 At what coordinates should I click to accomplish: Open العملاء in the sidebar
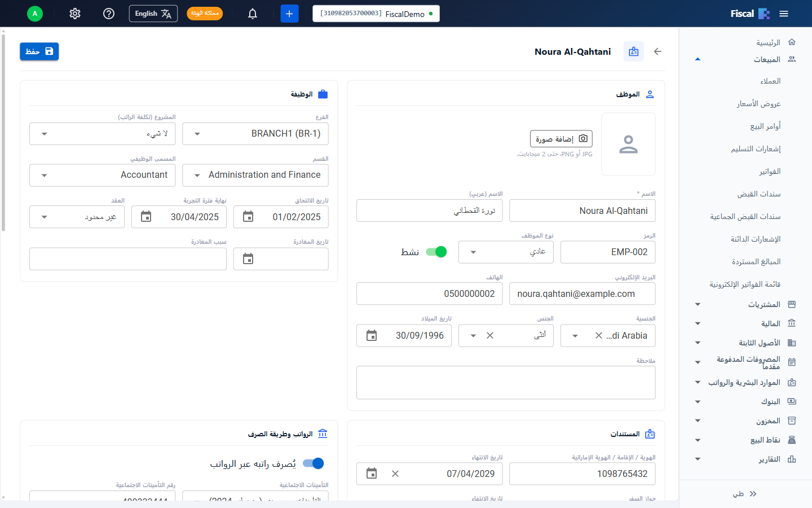(x=770, y=81)
